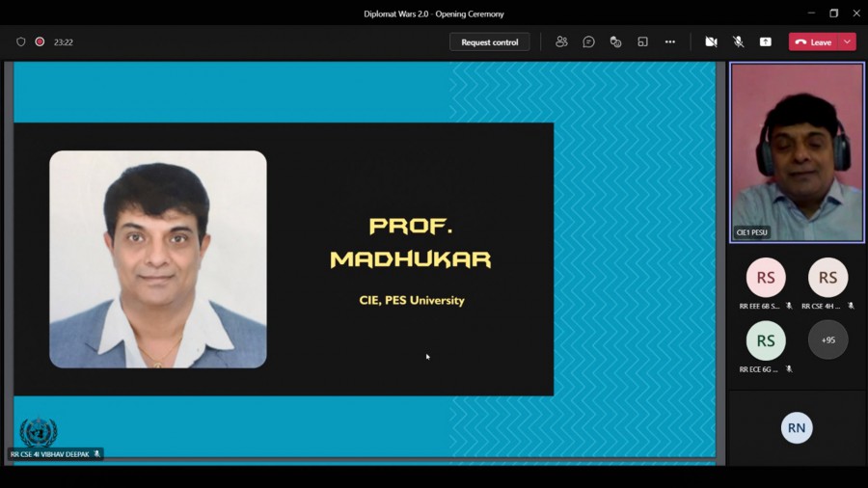This screenshot has height=488, width=868.
Task: Click the RN avatar
Action: [x=796, y=427]
